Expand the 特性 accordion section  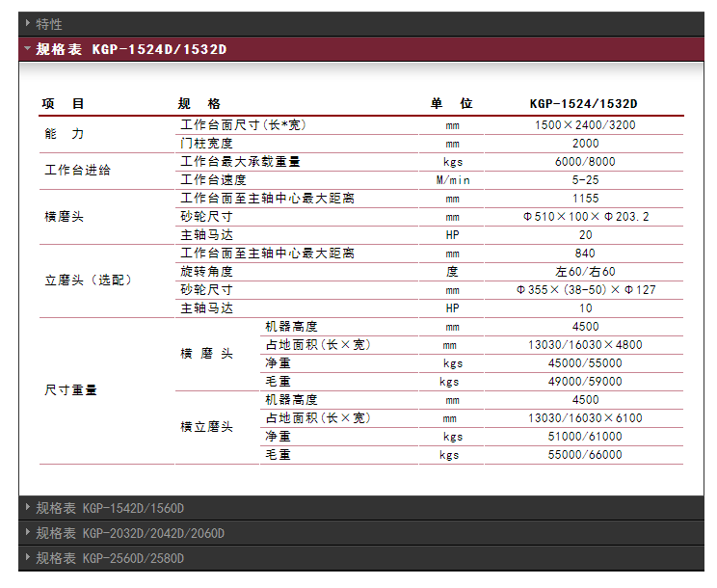[x=361, y=24]
